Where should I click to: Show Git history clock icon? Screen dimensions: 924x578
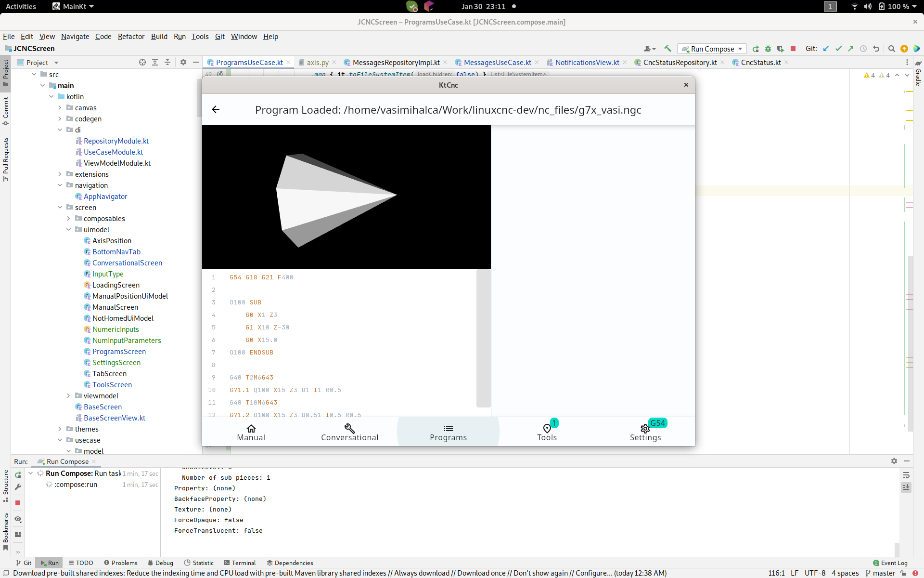click(863, 49)
